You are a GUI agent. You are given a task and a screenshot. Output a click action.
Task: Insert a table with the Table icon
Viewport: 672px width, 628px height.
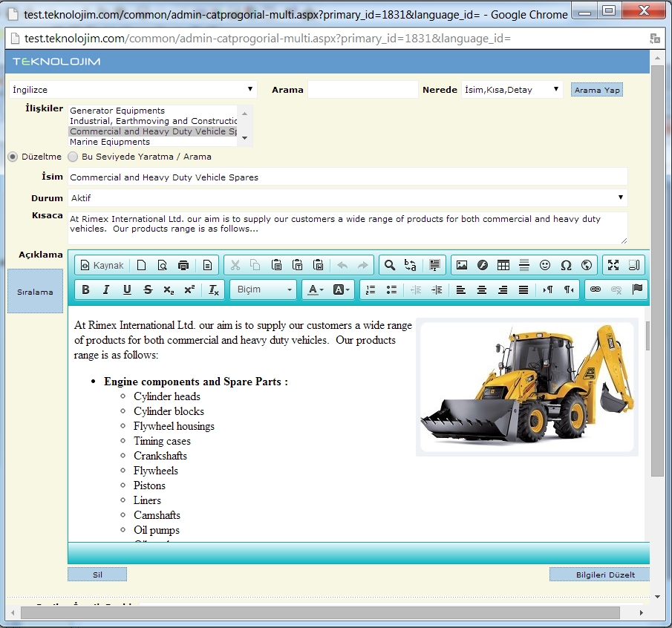pyautogui.click(x=503, y=265)
